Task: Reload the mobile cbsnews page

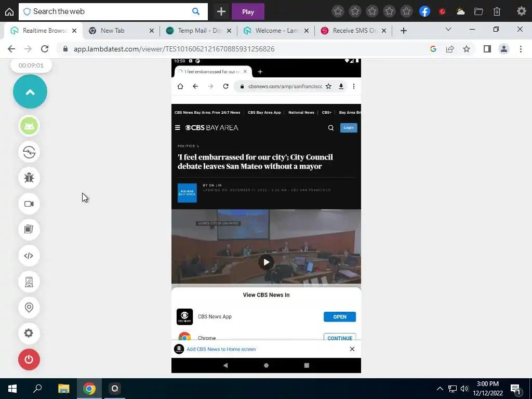Action: (225, 86)
